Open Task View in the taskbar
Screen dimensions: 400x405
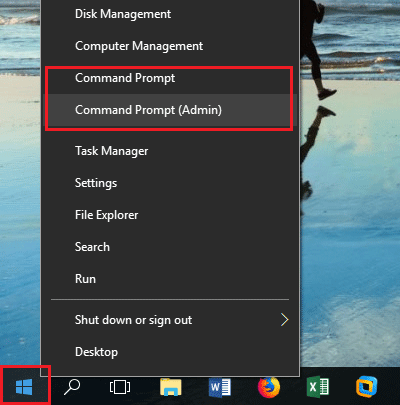120,387
